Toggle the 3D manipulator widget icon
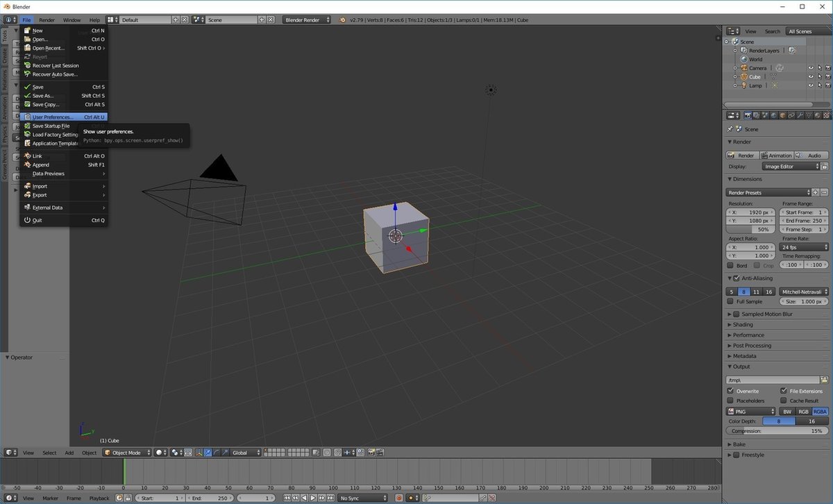Viewport: 833px width, 504px height. click(199, 453)
